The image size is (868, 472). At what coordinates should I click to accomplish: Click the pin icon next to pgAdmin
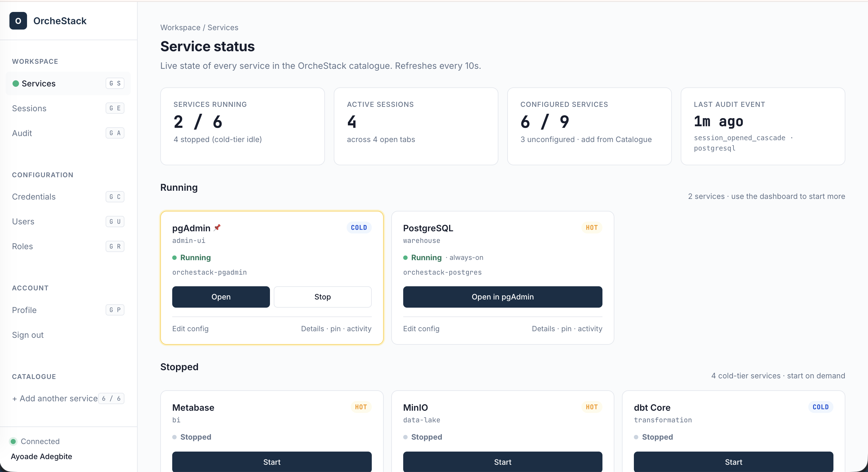(217, 228)
